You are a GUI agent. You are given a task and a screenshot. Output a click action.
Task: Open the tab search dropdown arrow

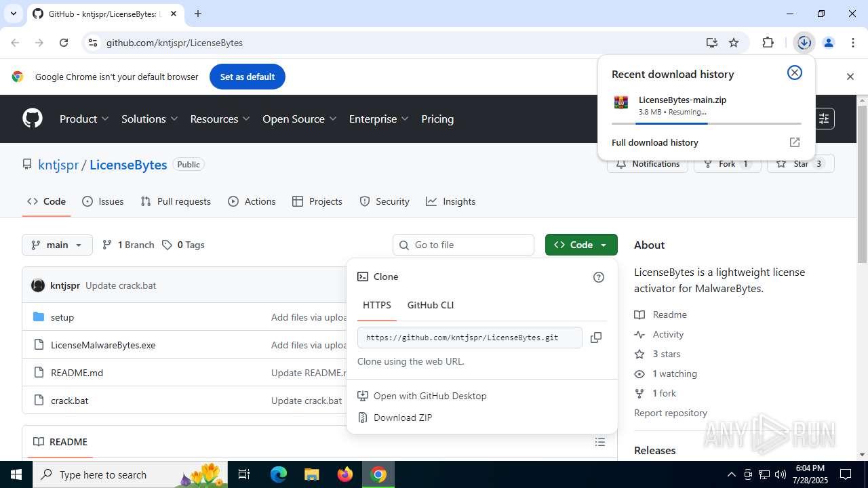(13, 14)
